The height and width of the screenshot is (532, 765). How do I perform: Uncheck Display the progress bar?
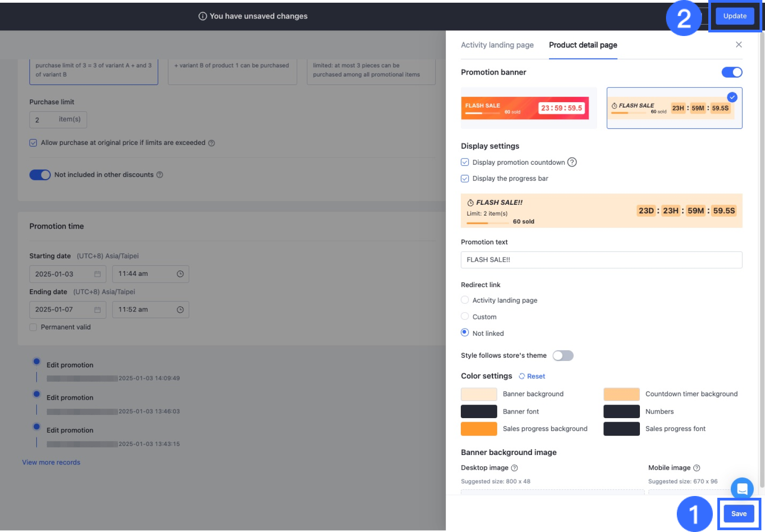[x=465, y=179]
